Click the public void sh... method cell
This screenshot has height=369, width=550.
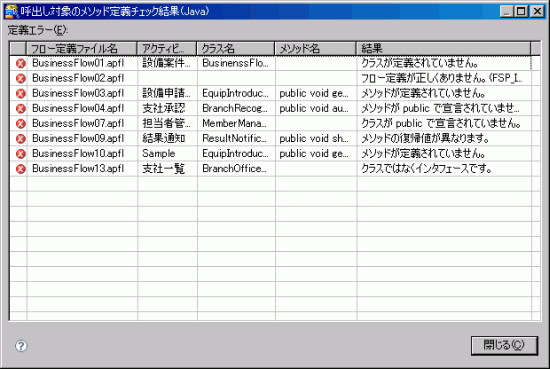coord(316,139)
